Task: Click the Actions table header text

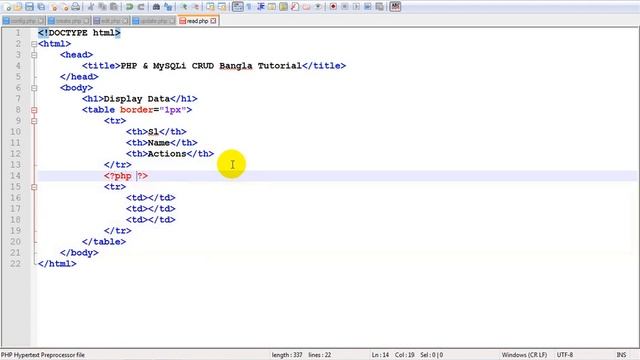Action: click(x=167, y=154)
